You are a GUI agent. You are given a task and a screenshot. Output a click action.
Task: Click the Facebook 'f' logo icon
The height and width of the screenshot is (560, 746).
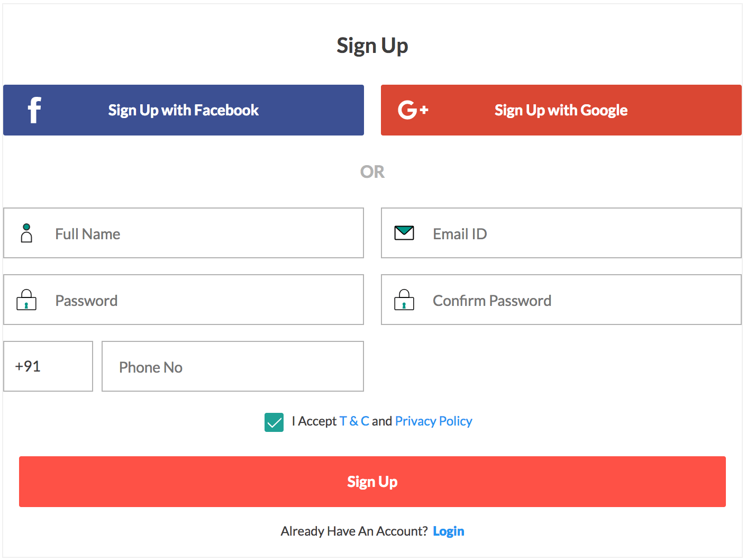point(34,110)
